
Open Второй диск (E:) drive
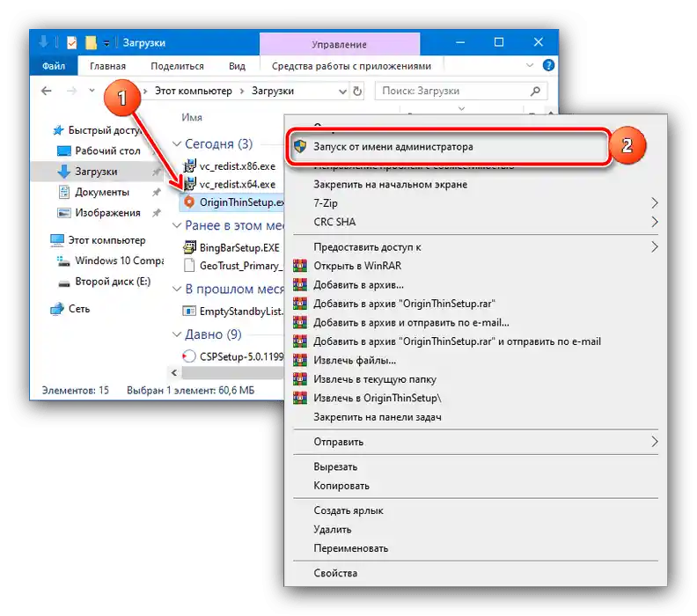coord(105,282)
